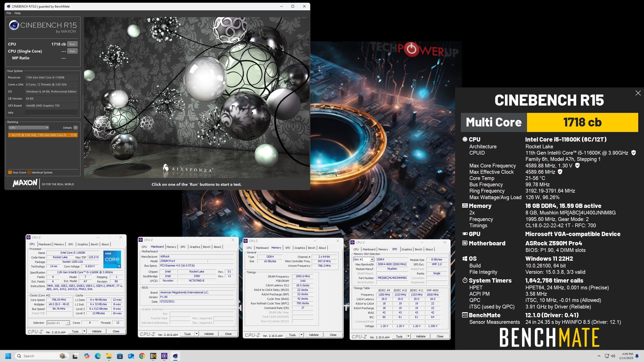Open Task View from taskbar
644x362 pixels.
coord(75,356)
